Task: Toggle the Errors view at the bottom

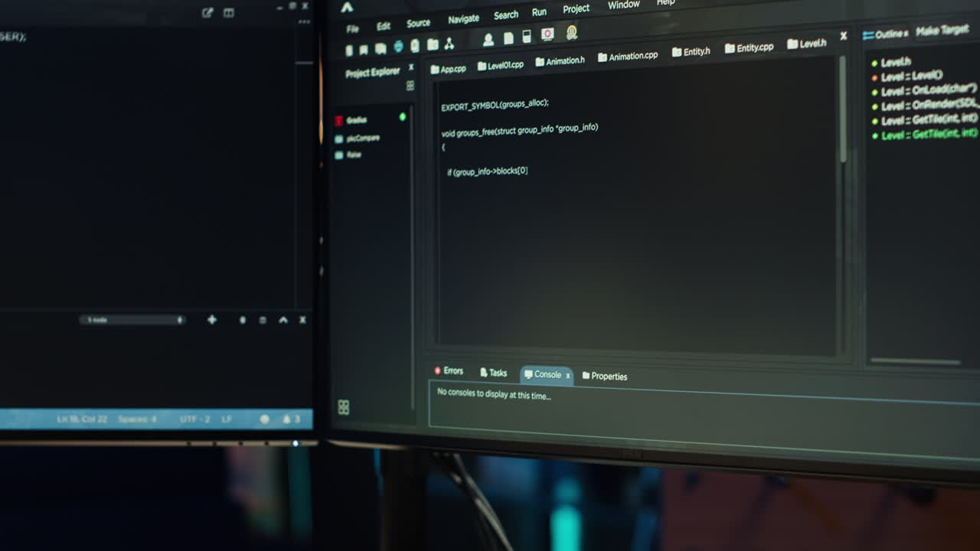Action: pyautogui.click(x=449, y=371)
